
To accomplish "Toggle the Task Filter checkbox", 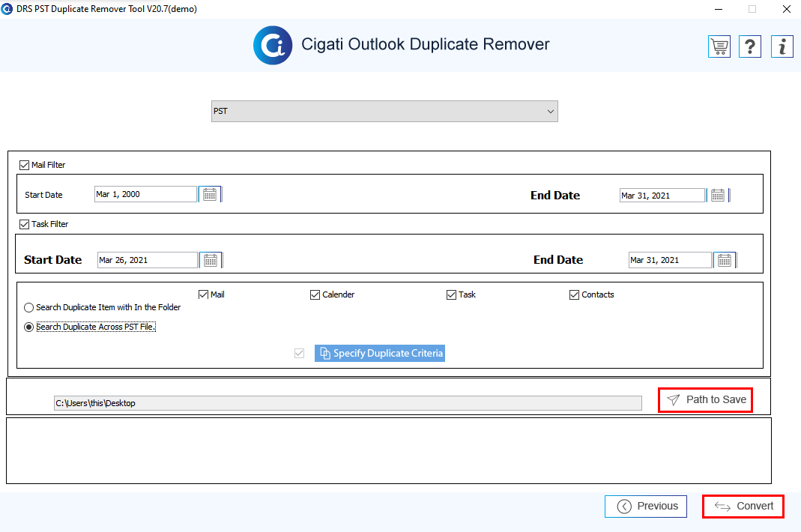I will [24, 224].
